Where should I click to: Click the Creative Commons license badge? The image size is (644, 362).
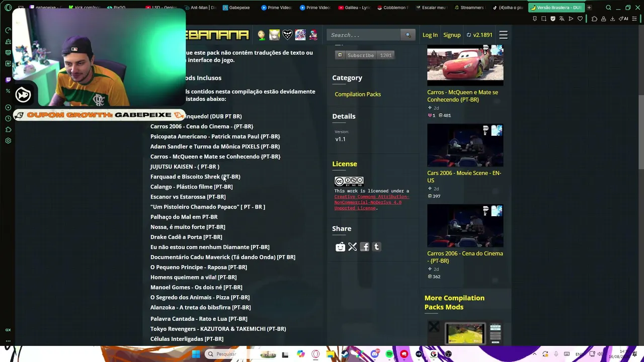coord(349,181)
